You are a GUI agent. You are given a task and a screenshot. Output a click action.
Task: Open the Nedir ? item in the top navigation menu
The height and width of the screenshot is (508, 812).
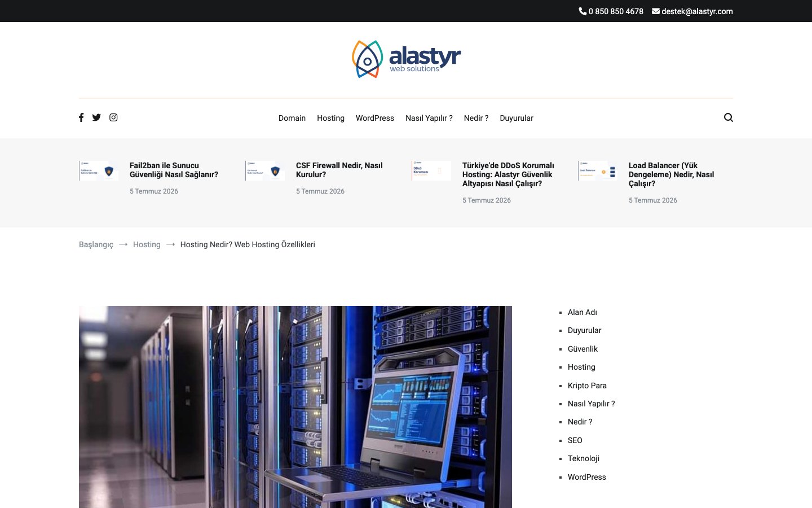(476, 118)
